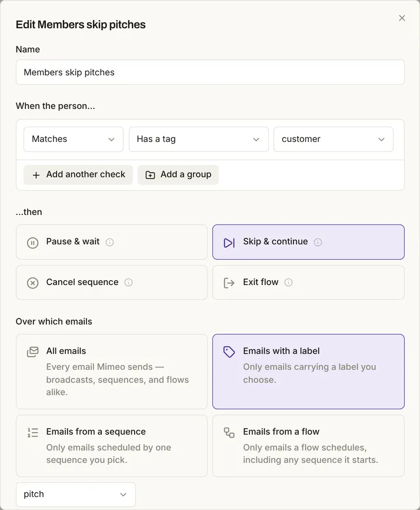Click the Name input field

click(210, 72)
